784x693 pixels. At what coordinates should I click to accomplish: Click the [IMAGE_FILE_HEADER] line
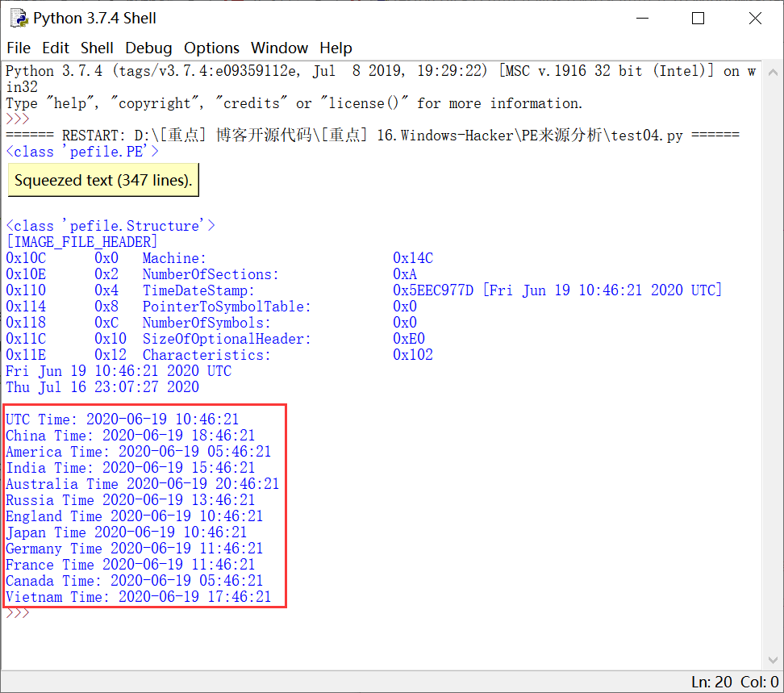point(81,242)
